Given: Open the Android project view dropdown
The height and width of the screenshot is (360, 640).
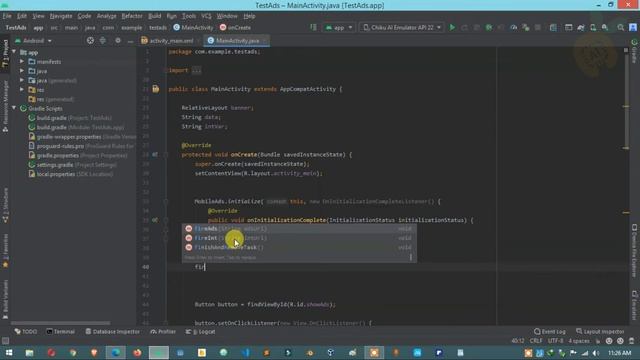Looking at the screenshot, I should coord(33,41).
